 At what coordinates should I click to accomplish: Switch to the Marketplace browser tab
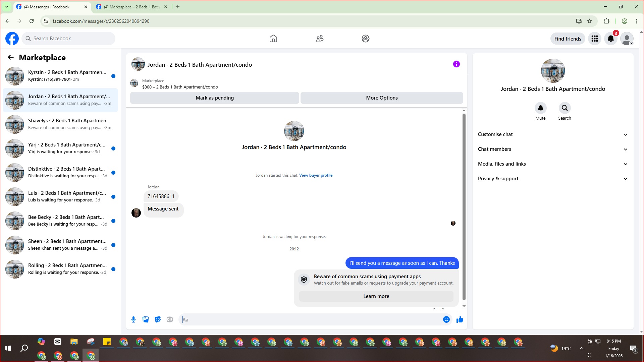(131, 7)
